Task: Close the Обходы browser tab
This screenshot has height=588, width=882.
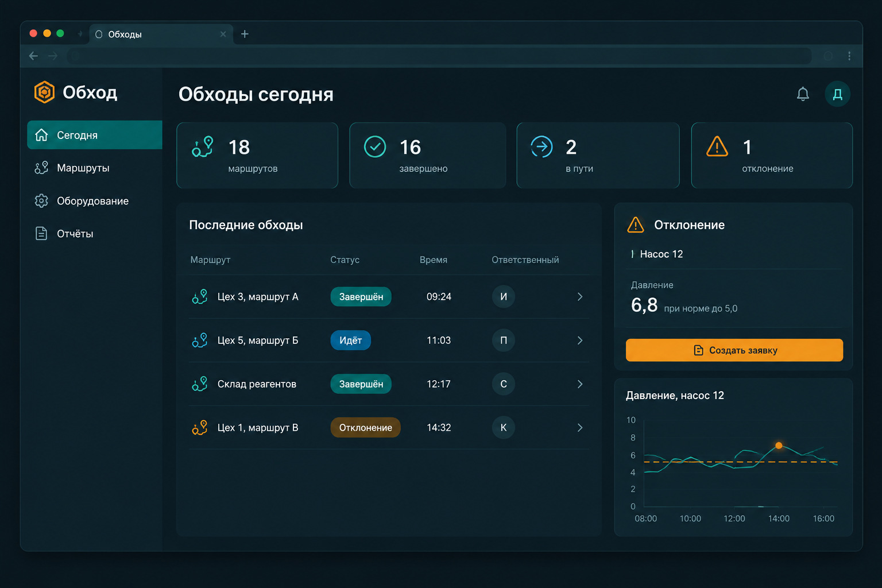Action: point(223,34)
